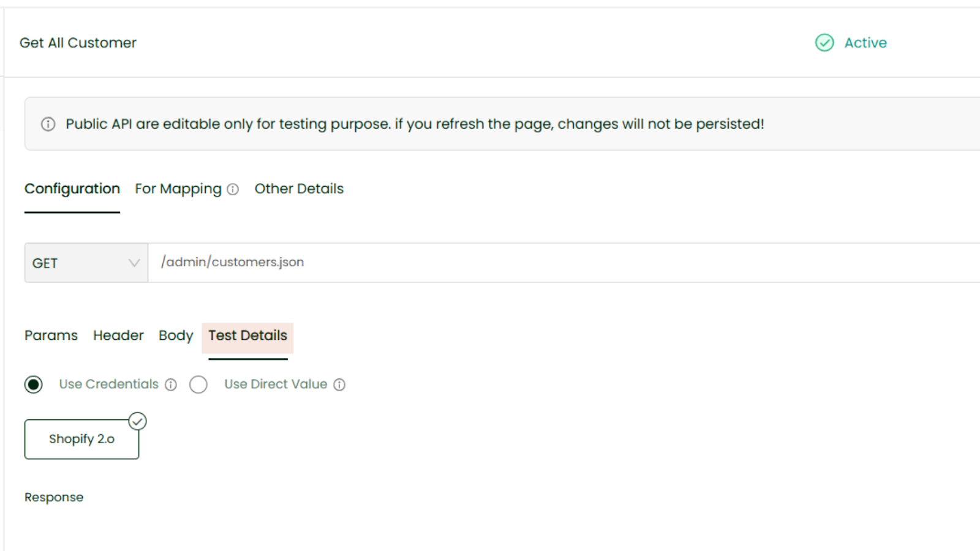Click the info icon next to Use Direct Value
This screenshot has width=980, height=551.
339,384
